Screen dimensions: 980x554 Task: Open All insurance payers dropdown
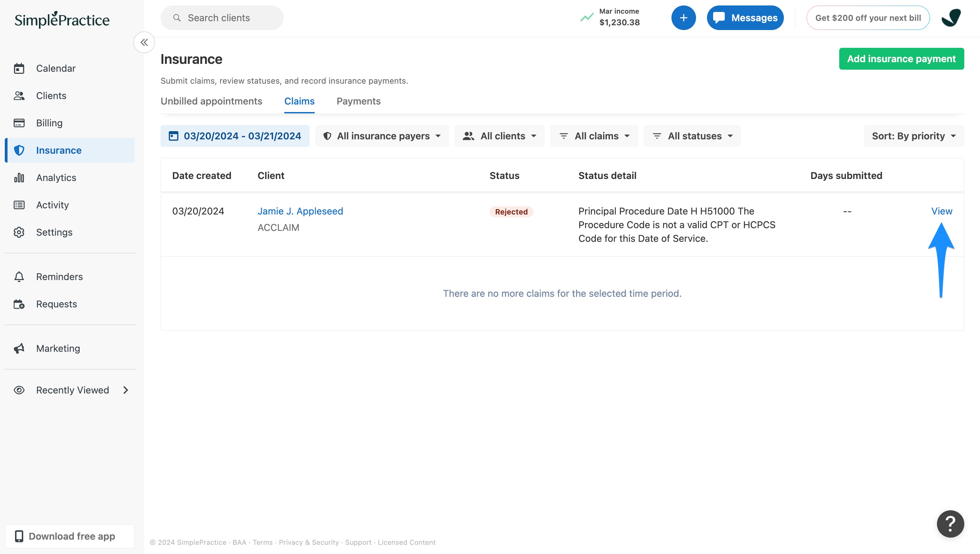[x=382, y=136]
